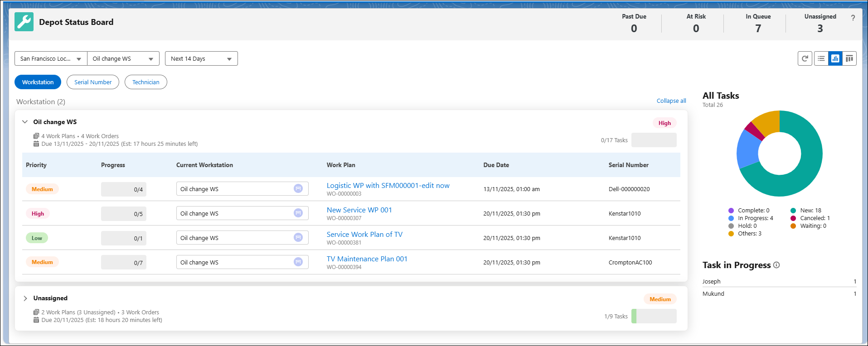Screen dimensions: 868x346
Task: Click the calendar icon beside Due 13/11/2025
Action: 36,144
